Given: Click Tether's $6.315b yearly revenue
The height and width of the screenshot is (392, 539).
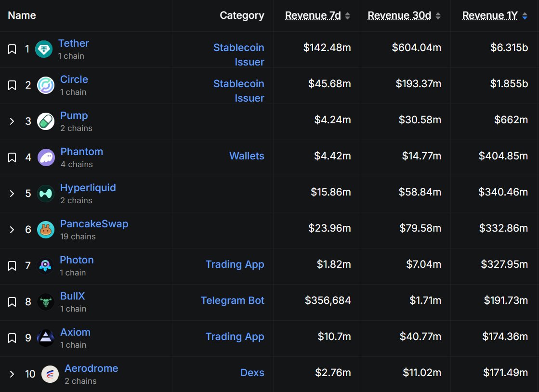Looking at the screenshot, I should (509, 47).
